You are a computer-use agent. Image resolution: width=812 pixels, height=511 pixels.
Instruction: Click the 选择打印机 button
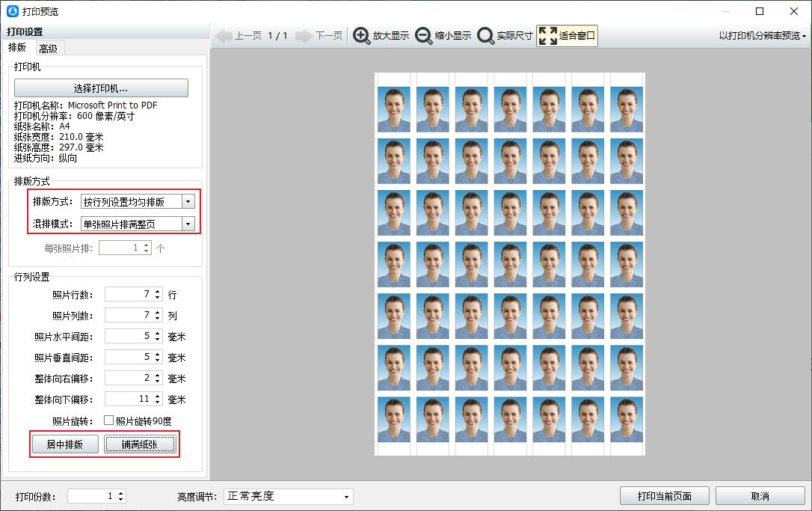click(101, 88)
